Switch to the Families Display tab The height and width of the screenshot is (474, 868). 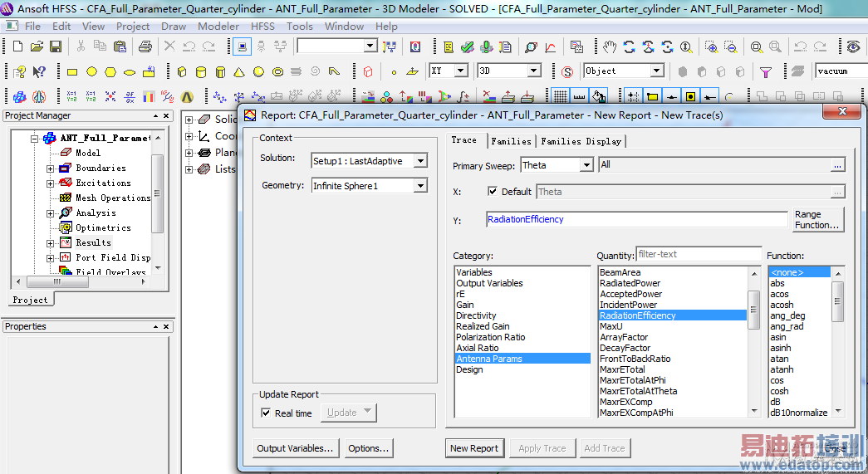581,142
